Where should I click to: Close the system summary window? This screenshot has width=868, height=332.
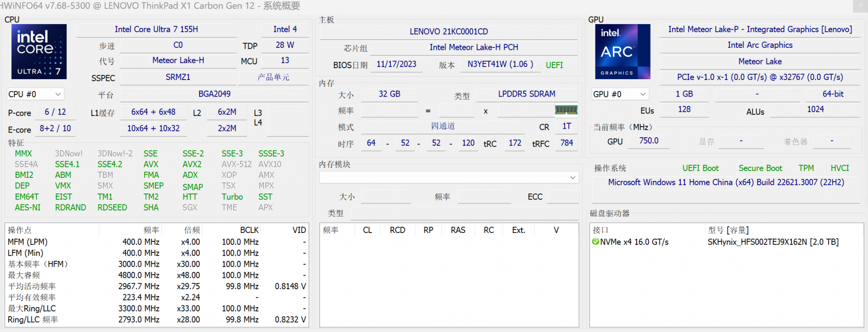[x=860, y=6]
